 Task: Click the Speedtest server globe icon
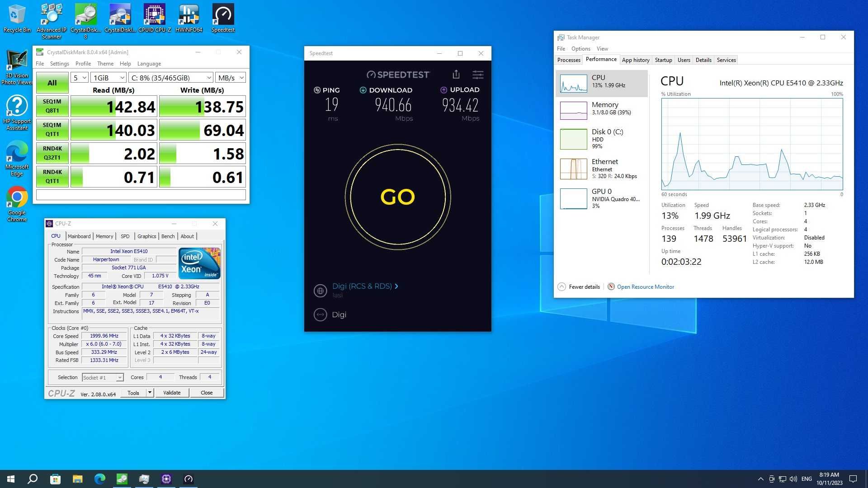320,291
